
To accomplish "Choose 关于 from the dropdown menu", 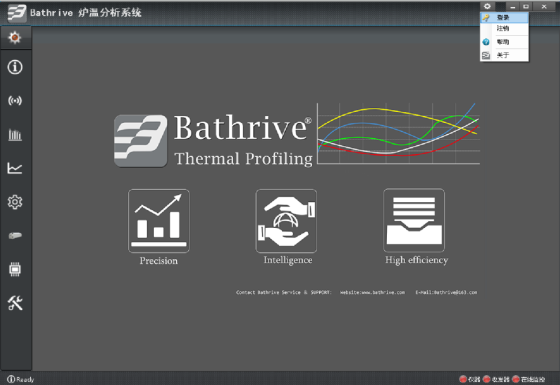I will (504, 55).
